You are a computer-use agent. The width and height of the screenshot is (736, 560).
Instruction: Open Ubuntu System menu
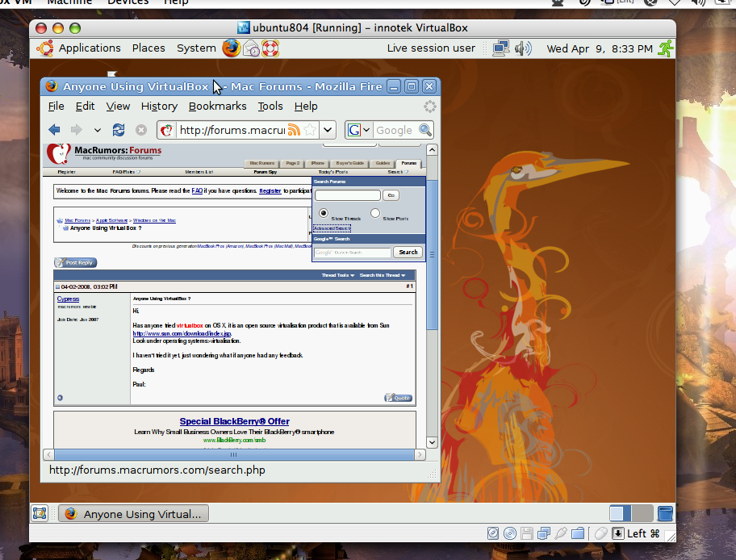(196, 48)
